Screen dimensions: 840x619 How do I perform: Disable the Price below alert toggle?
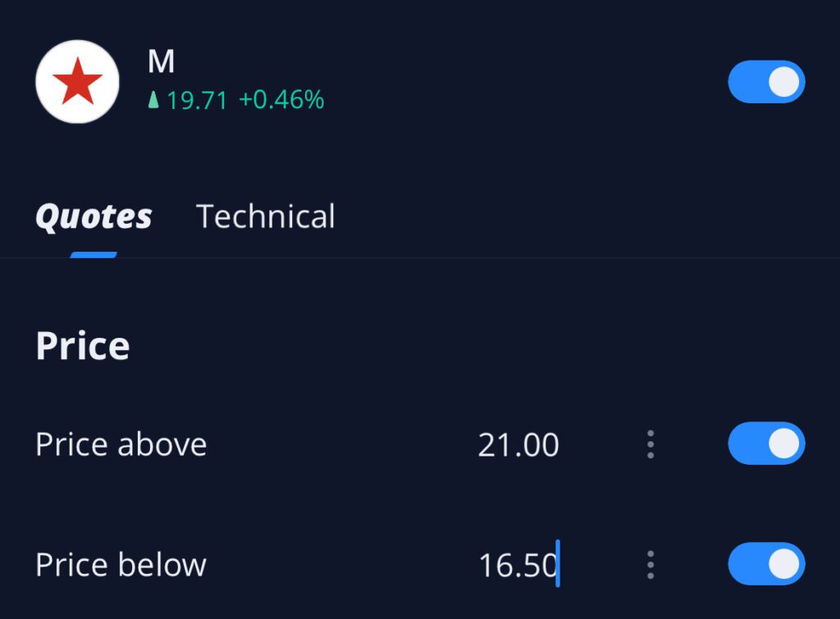(x=766, y=564)
